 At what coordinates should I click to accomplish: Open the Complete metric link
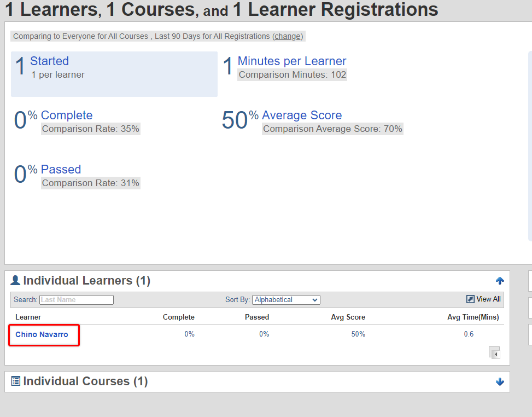coord(67,115)
